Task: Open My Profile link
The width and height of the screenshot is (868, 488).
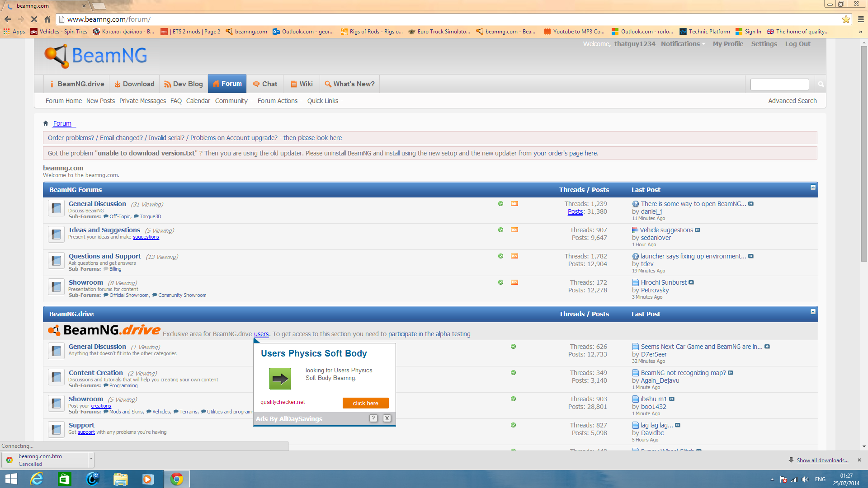Action: pyautogui.click(x=728, y=44)
